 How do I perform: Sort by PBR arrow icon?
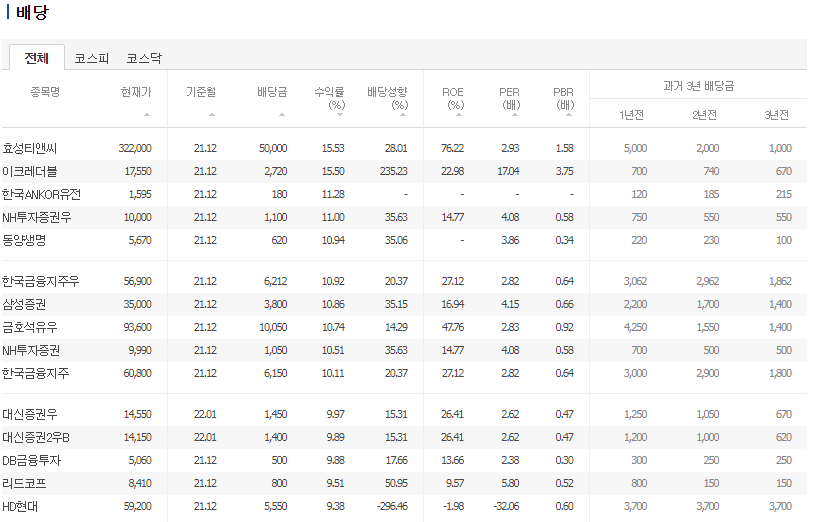[x=569, y=115]
